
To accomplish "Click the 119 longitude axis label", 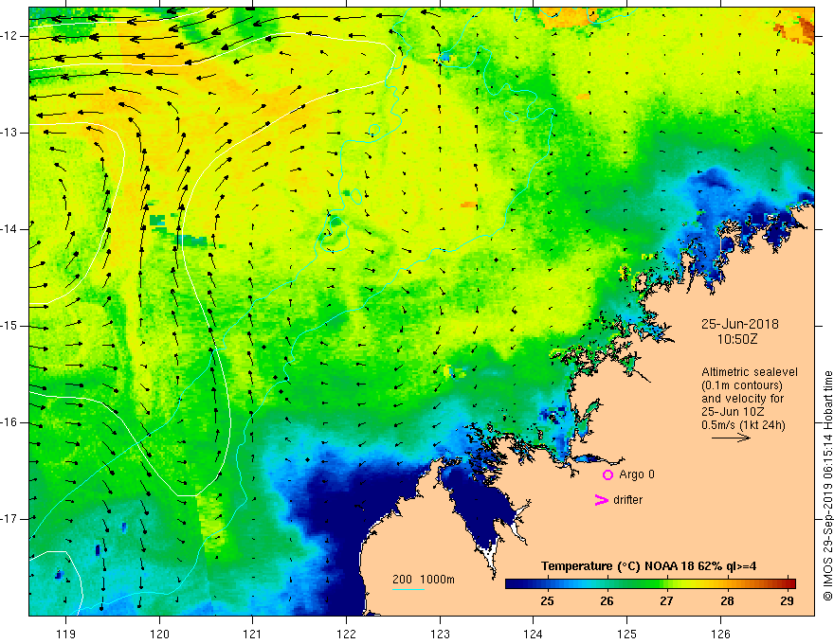I will pyautogui.click(x=66, y=634).
